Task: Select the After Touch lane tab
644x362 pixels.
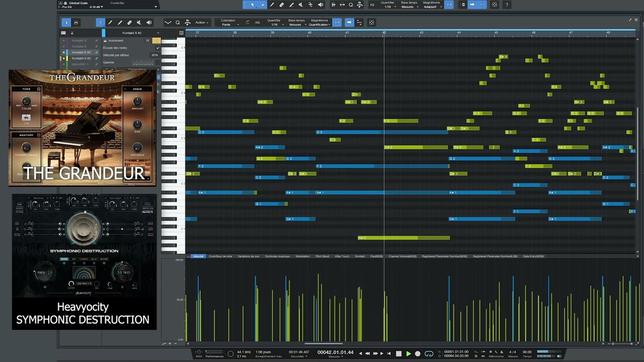Action: [342, 256]
